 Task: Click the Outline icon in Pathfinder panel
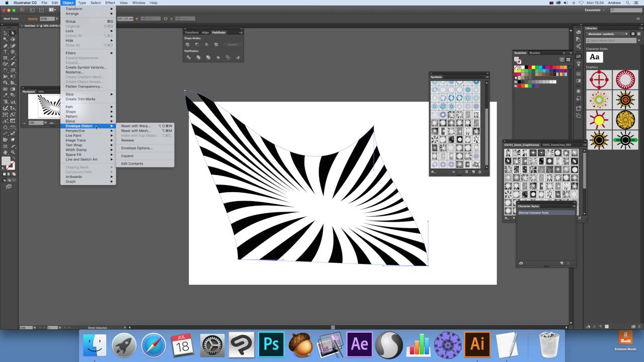227,57
